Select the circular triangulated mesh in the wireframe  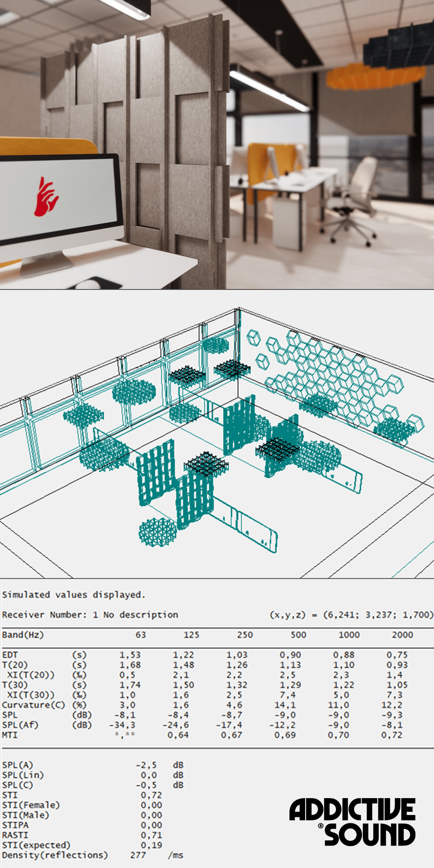pos(158,532)
